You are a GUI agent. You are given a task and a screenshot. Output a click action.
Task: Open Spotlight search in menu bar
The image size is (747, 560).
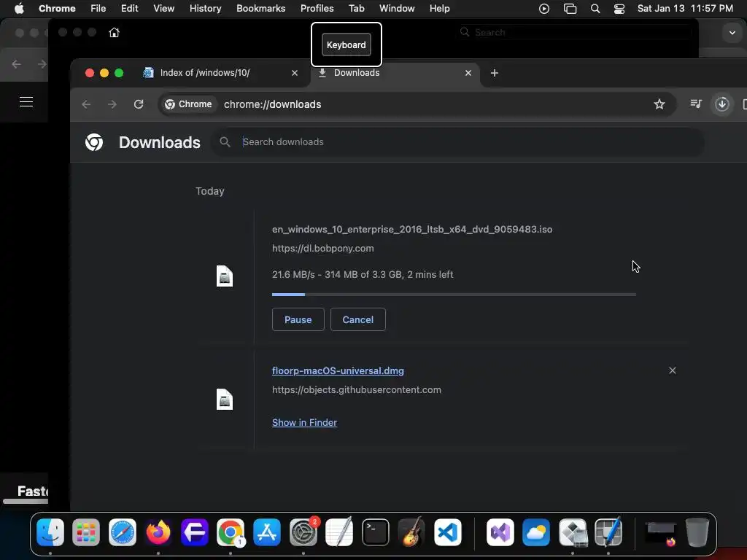pos(595,9)
